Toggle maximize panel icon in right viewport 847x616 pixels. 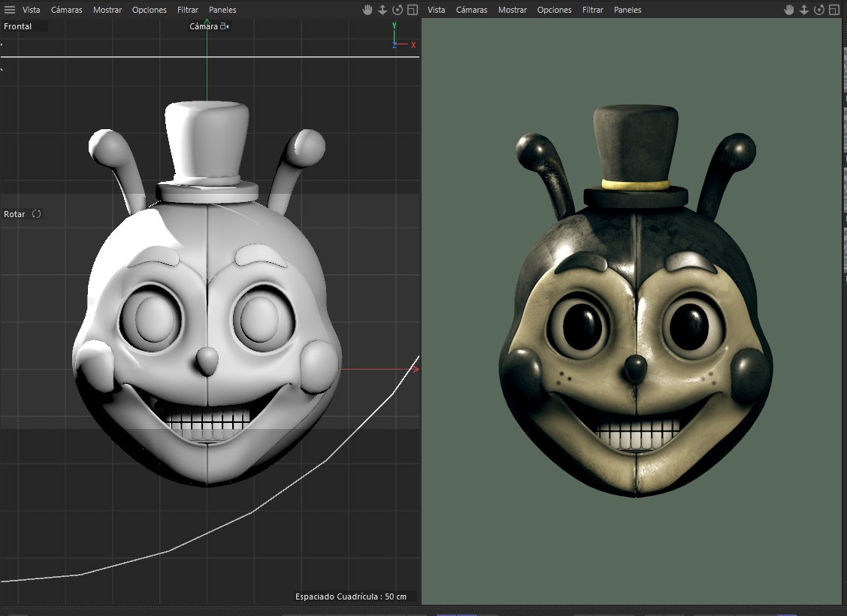[834, 10]
